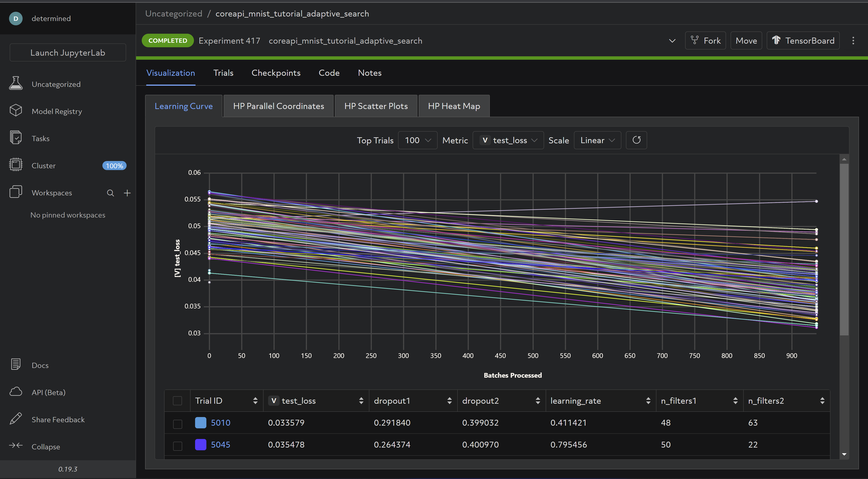Viewport: 868px width, 479px height.
Task: Click the V badge in test_loss header
Action: 274,401
